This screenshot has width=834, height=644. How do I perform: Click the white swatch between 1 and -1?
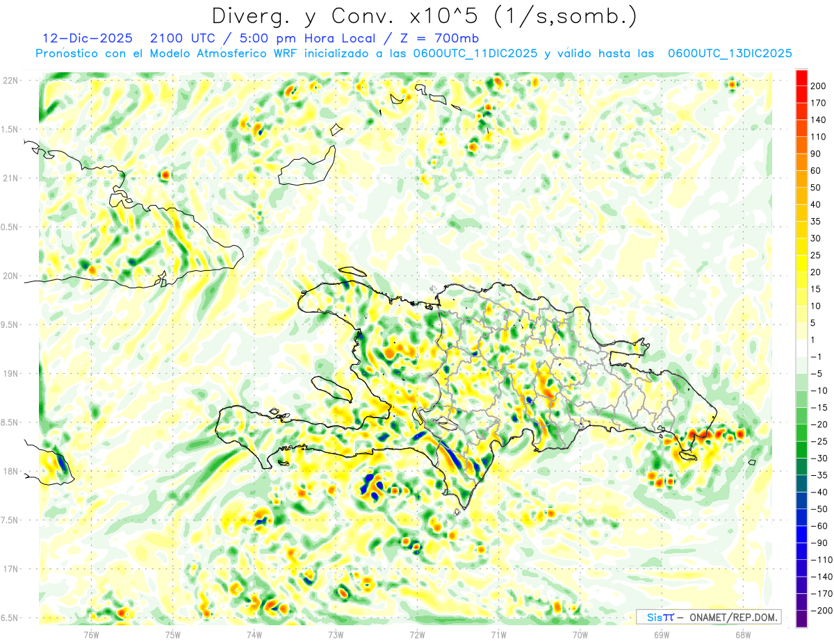[x=801, y=348]
